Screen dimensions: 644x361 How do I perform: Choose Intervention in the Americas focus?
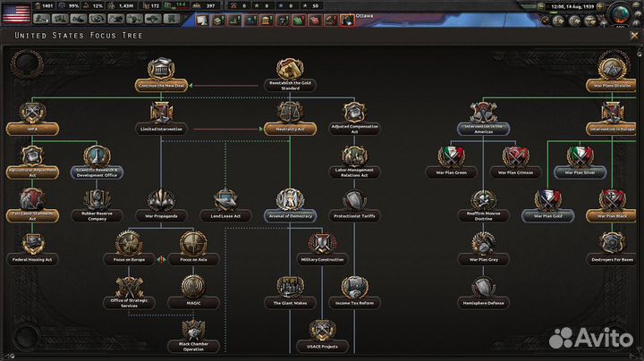(x=483, y=120)
